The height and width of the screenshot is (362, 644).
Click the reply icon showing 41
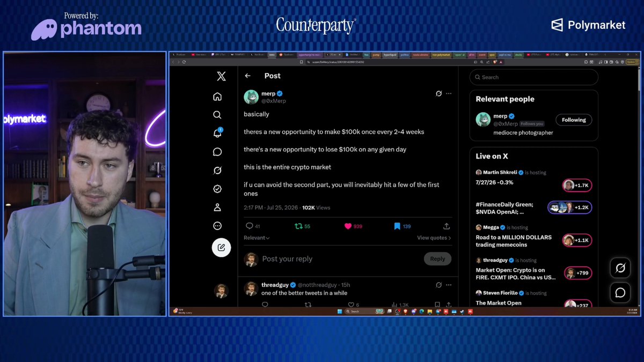click(249, 226)
